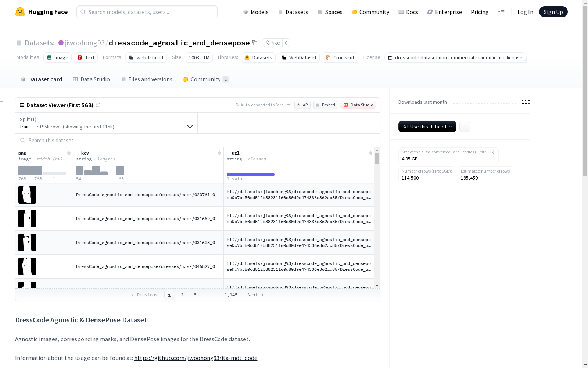Image resolution: width=588 pixels, height=368 pixels.
Task: Open Data Studio from the viewer header
Action: pyautogui.click(x=358, y=105)
